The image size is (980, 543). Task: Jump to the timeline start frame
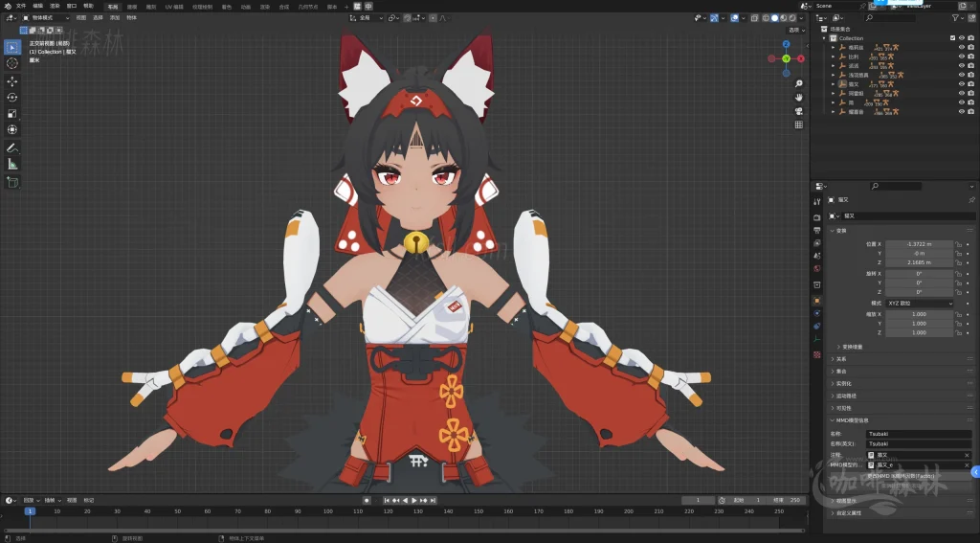point(387,501)
